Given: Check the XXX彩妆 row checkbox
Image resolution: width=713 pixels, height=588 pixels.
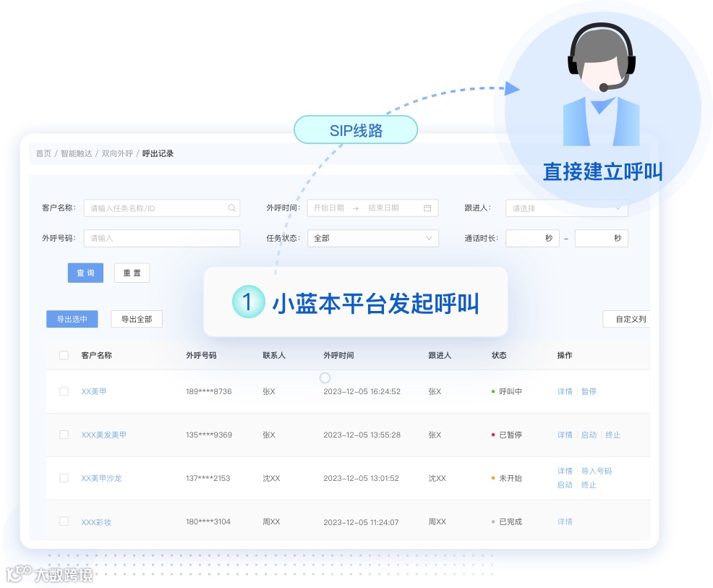Looking at the screenshot, I should [64, 521].
